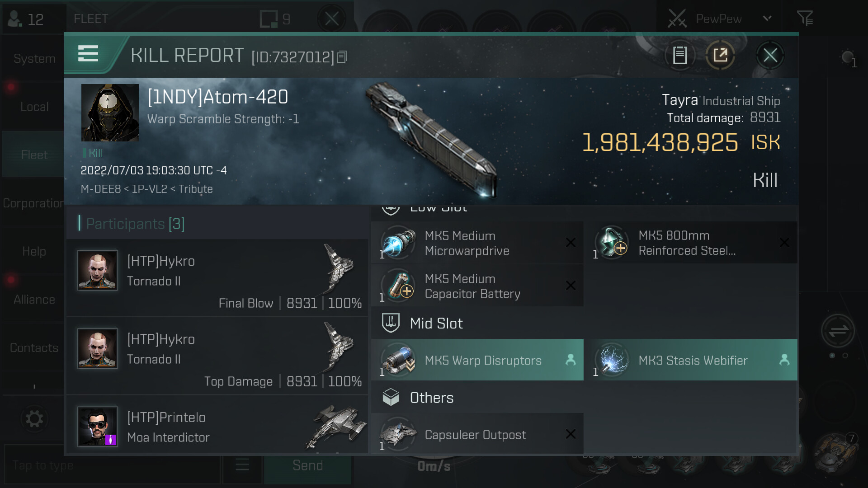Open the clipboard notes icon in header
The image size is (868, 488).
click(x=679, y=56)
